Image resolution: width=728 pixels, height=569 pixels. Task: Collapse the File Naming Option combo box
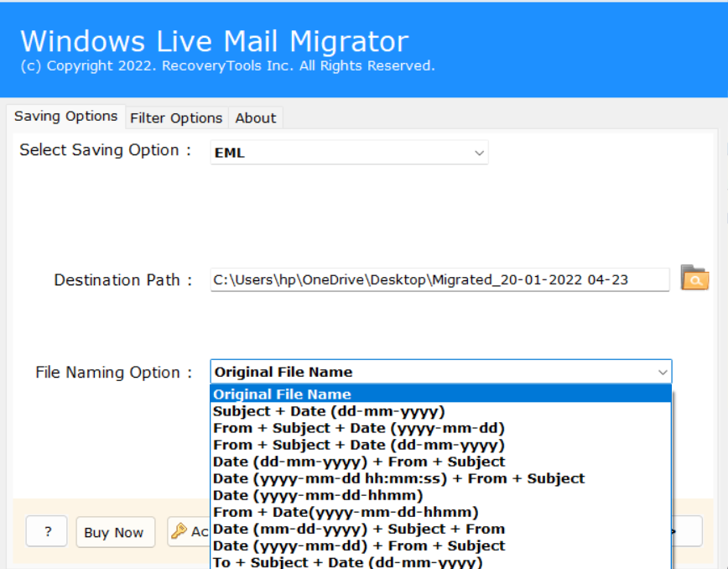pos(441,372)
